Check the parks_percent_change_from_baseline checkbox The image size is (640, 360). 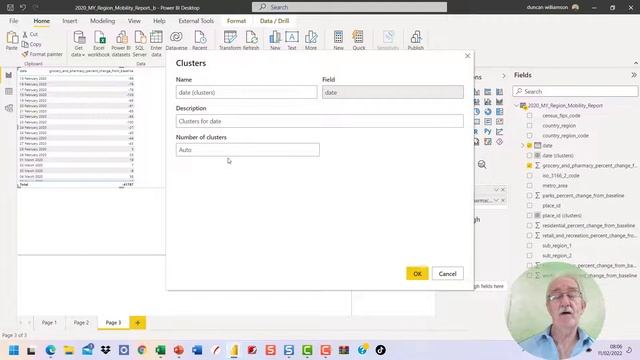tap(529, 196)
